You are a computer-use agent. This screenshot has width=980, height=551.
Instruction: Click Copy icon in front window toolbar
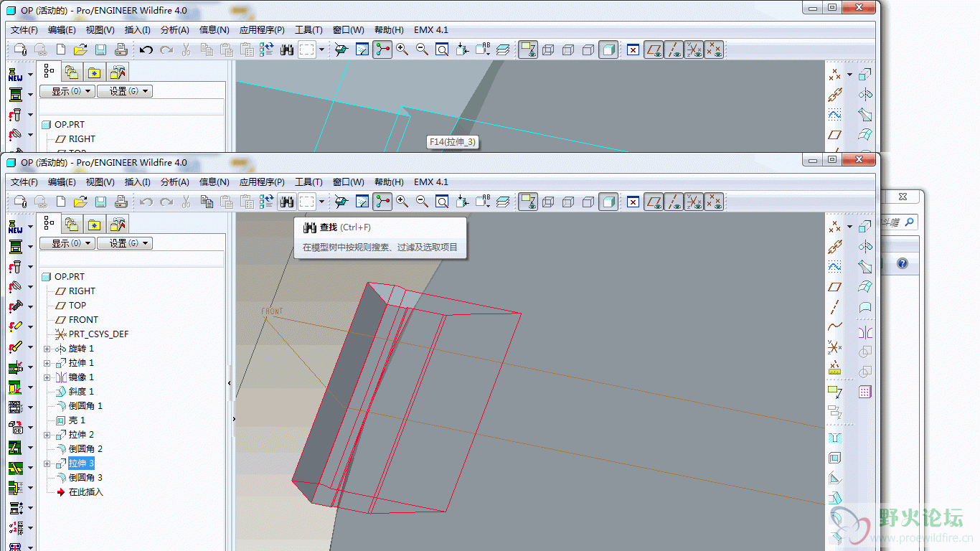(x=207, y=202)
